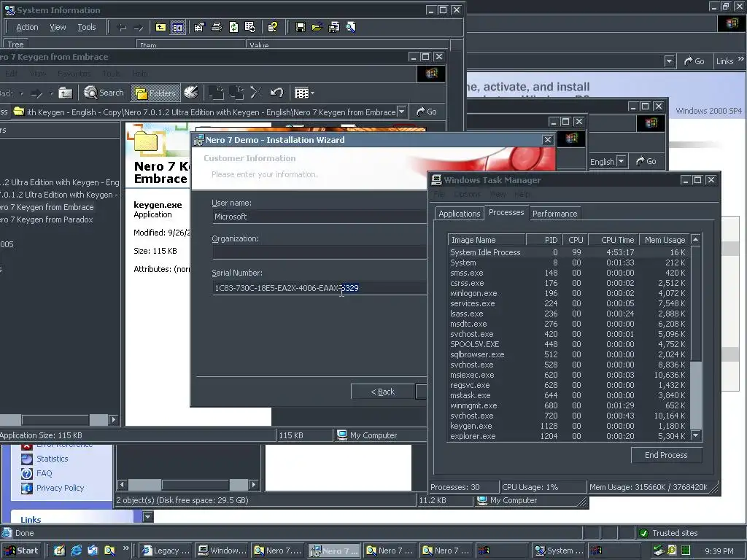Expand the Explorer address bar dropdown
This screenshot has height=560, width=747.
[402, 112]
